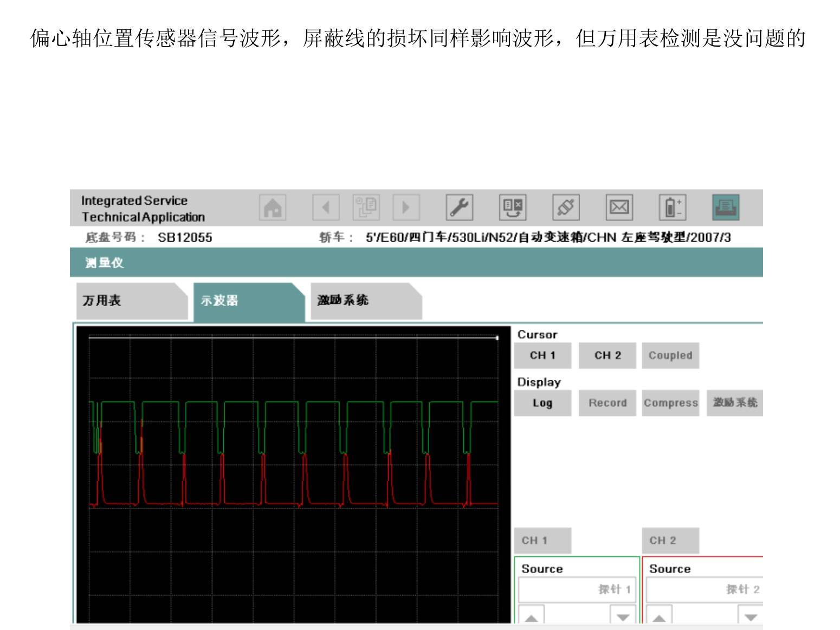Open the vehicle connection plug icon
The image size is (840, 630).
pyautogui.click(x=565, y=207)
